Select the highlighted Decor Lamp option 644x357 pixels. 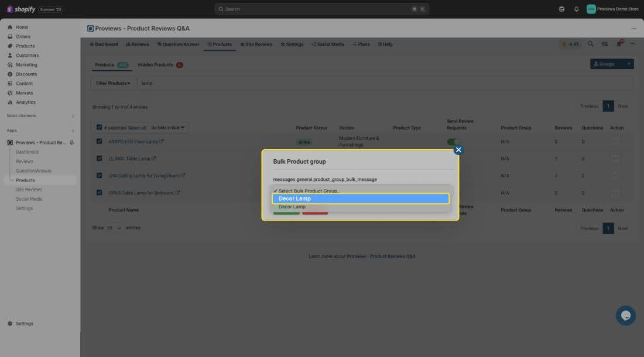point(360,198)
